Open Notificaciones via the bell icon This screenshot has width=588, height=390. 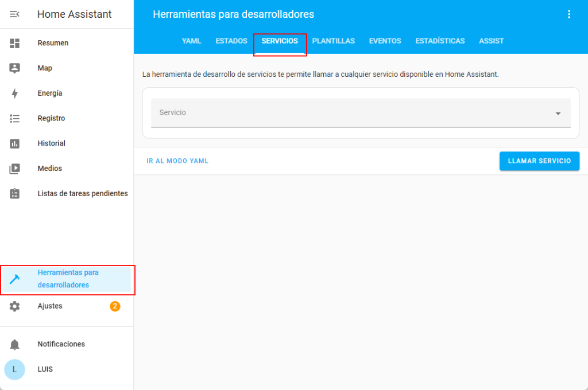coord(15,344)
